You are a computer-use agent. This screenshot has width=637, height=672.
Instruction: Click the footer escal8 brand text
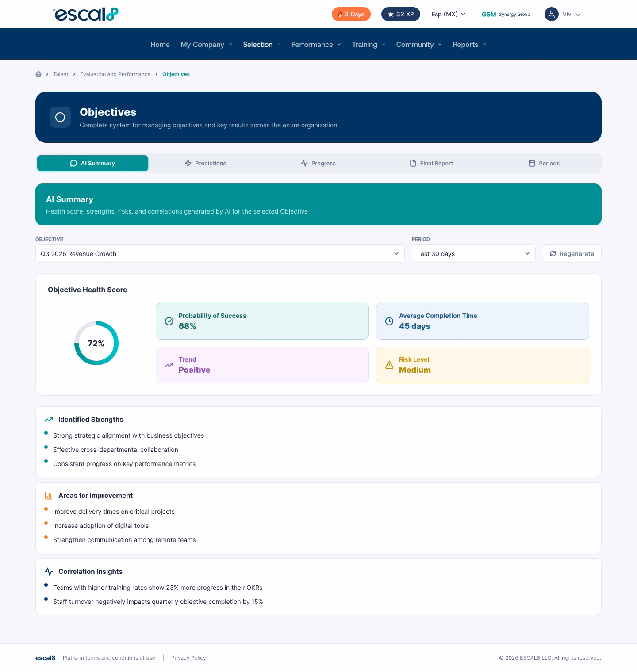coord(46,658)
